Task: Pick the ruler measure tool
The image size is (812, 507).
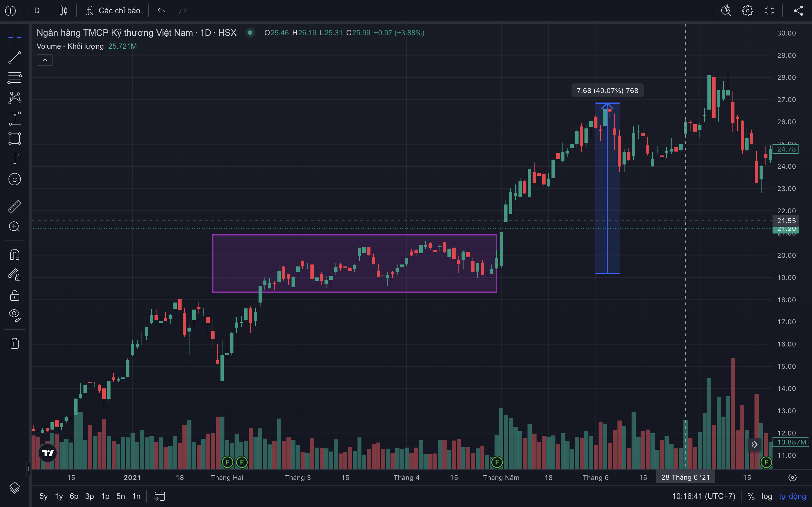Action: [x=14, y=206]
